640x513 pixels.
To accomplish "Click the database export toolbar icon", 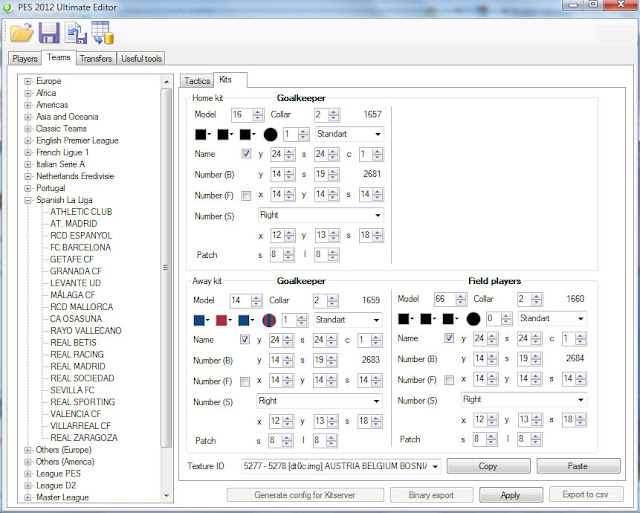I will click(x=102, y=33).
